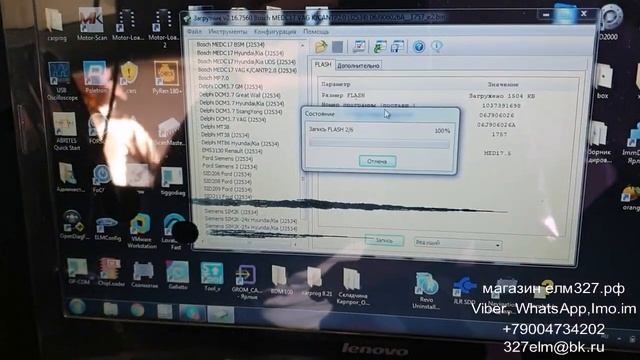The width and height of the screenshot is (640, 360).
Task: Open the Файл menu
Action: pyautogui.click(x=194, y=31)
